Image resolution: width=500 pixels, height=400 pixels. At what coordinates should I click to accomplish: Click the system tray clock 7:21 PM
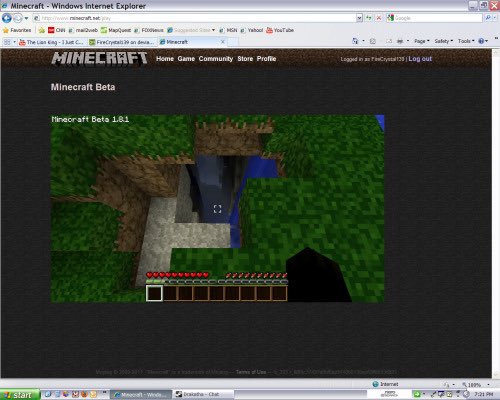pyautogui.click(x=484, y=395)
